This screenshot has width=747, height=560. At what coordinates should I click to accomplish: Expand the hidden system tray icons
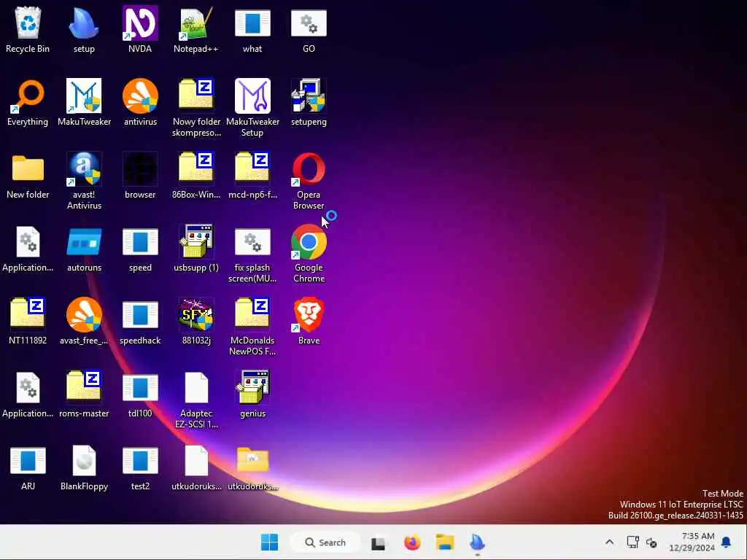[609, 542]
